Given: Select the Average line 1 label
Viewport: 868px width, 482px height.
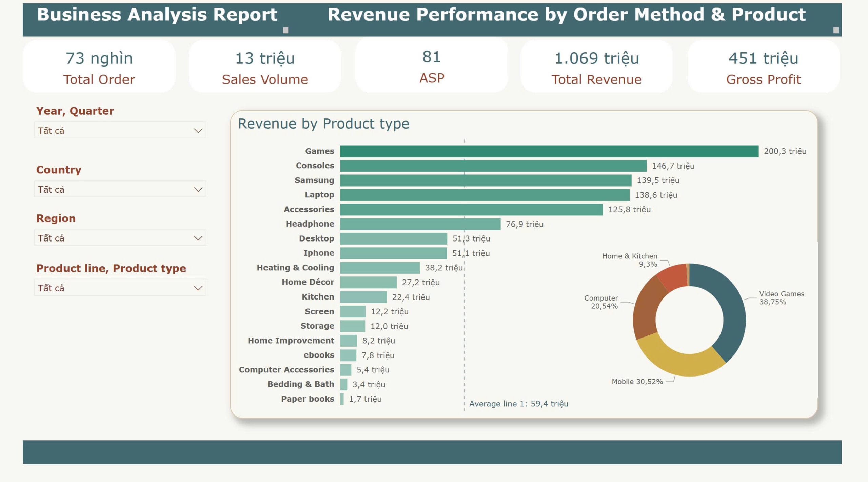Looking at the screenshot, I should pos(518,403).
